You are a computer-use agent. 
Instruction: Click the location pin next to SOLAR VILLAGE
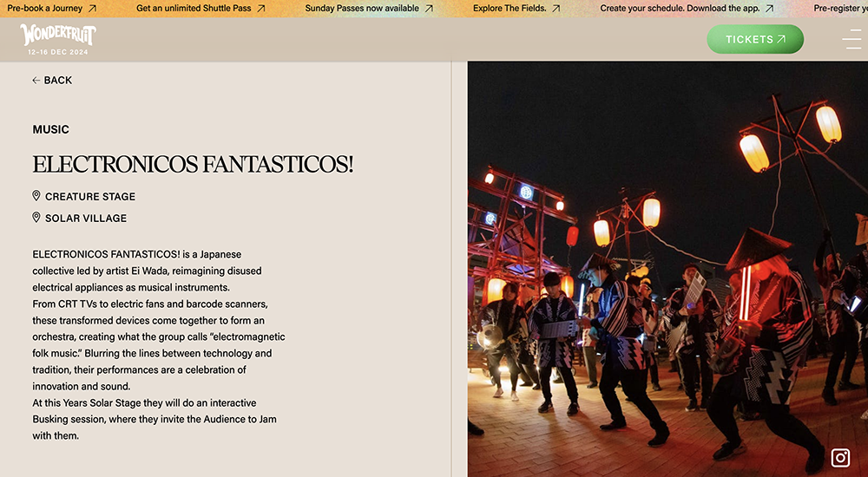pos(36,218)
